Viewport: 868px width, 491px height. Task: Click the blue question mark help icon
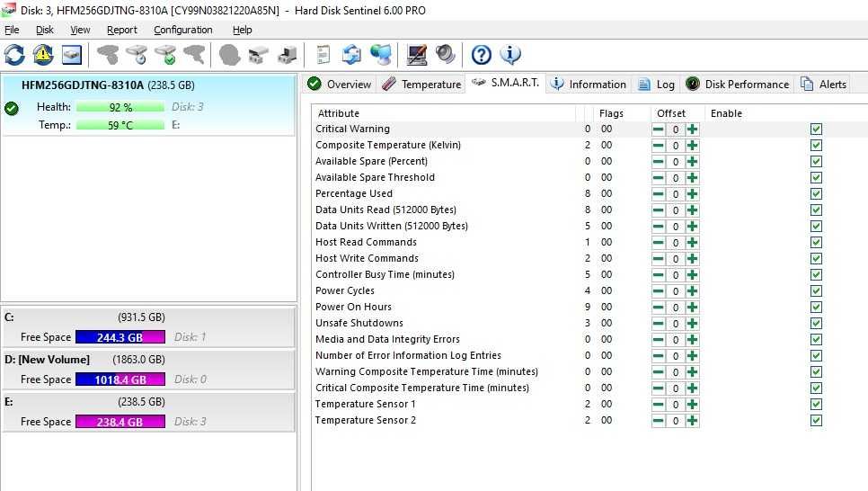pos(481,55)
